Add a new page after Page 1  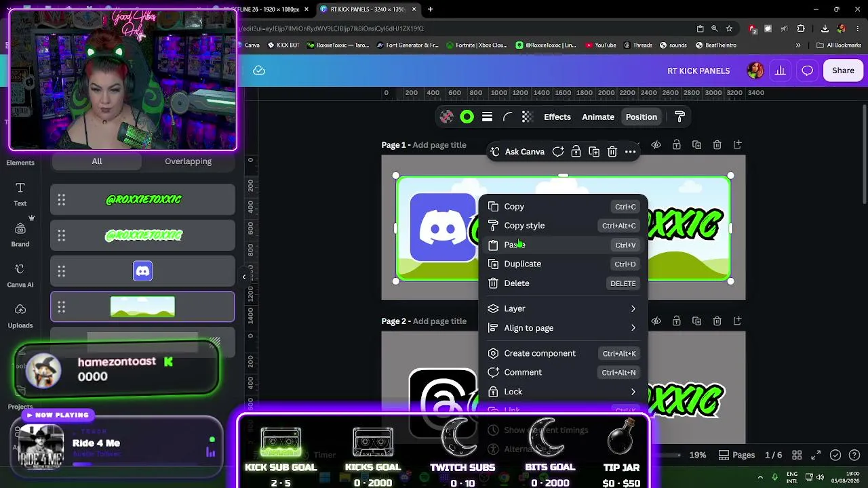click(737, 145)
